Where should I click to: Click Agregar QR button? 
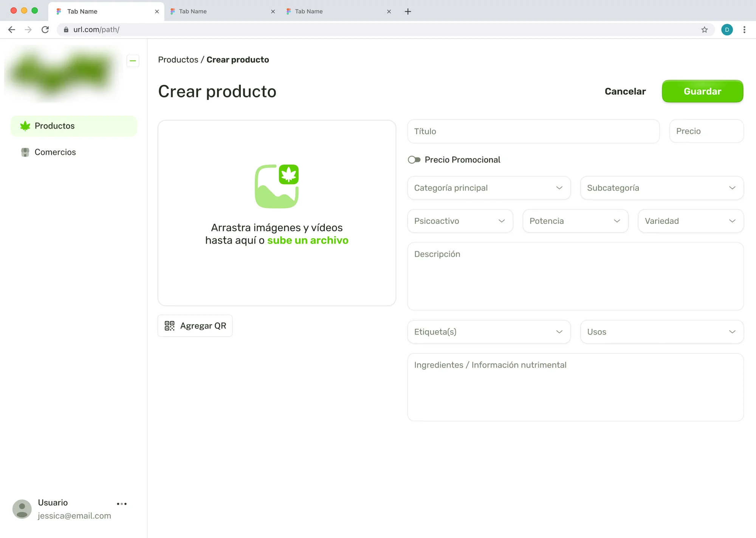pos(195,326)
